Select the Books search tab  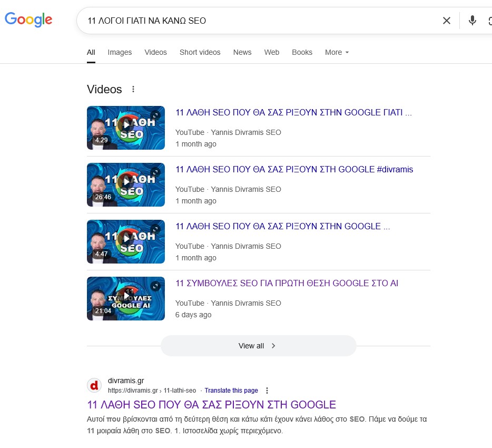tap(302, 52)
